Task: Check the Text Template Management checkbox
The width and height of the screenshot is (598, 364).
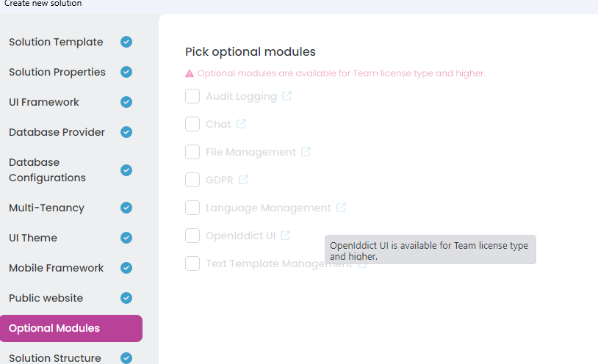Action: (x=192, y=263)
